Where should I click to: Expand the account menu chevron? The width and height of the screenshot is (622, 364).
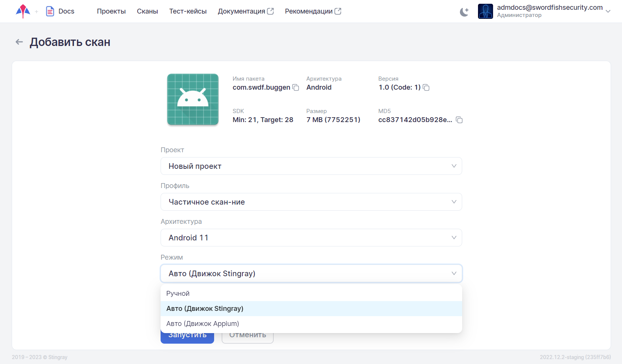click(x=608, y=11)
